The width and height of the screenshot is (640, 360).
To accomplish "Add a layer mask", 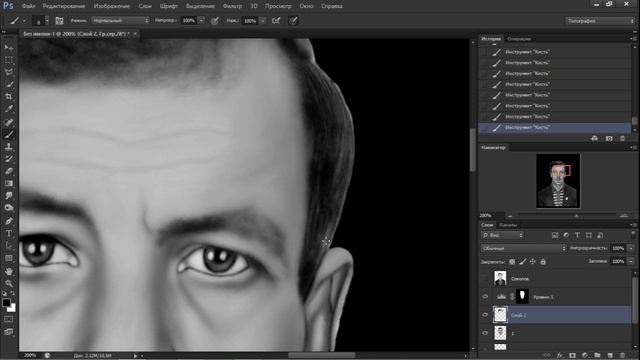I will click(572, 356).
